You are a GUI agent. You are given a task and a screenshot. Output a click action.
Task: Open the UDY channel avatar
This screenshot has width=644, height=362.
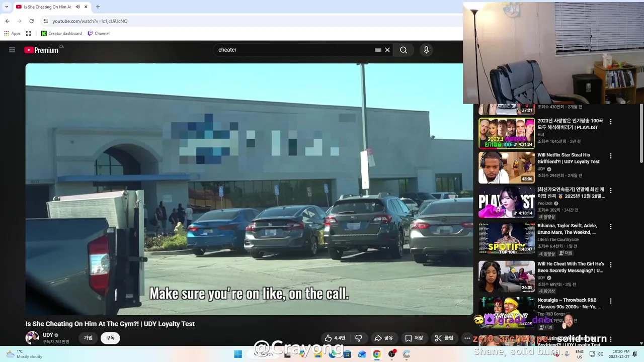[32, 338]
